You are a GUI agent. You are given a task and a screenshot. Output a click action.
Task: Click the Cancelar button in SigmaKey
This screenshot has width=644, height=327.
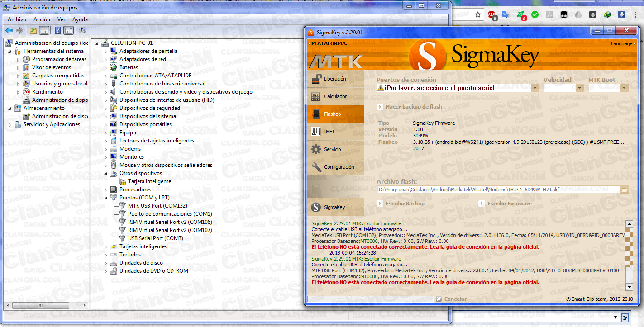[451, 299]
